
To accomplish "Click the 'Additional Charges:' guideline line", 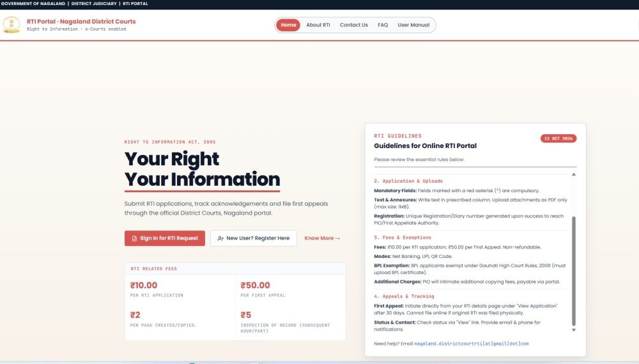I will pyautogui.click(x=466, y=282).
